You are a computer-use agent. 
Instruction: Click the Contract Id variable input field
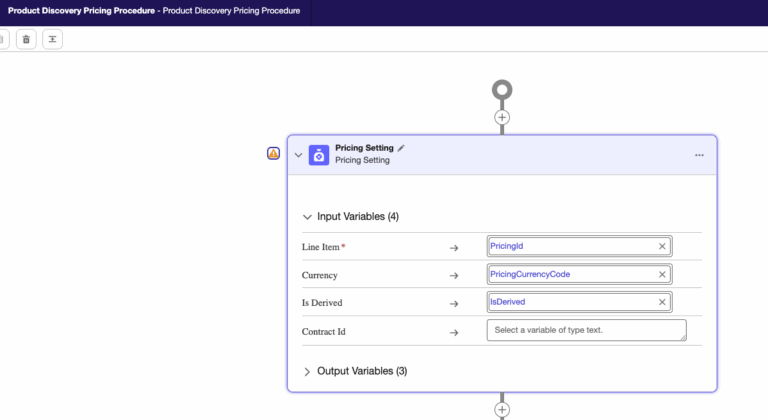click(586, 330)
